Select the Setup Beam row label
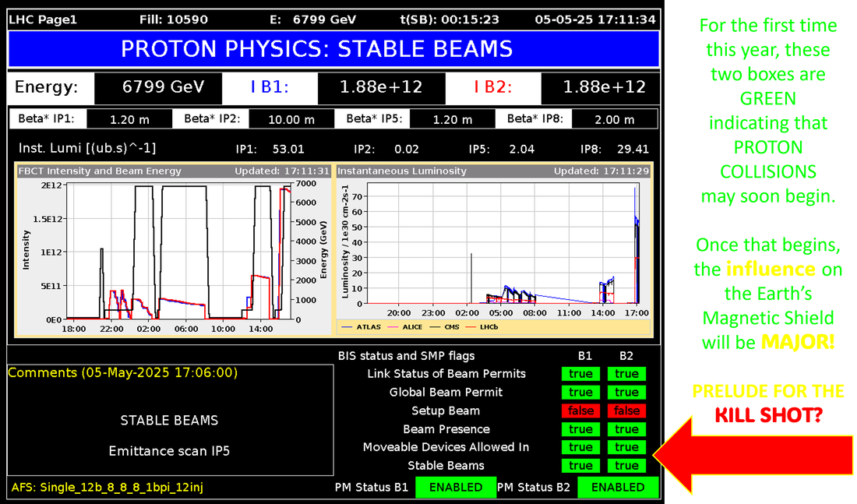Screen dimensions: 857x504 point(446,411)
